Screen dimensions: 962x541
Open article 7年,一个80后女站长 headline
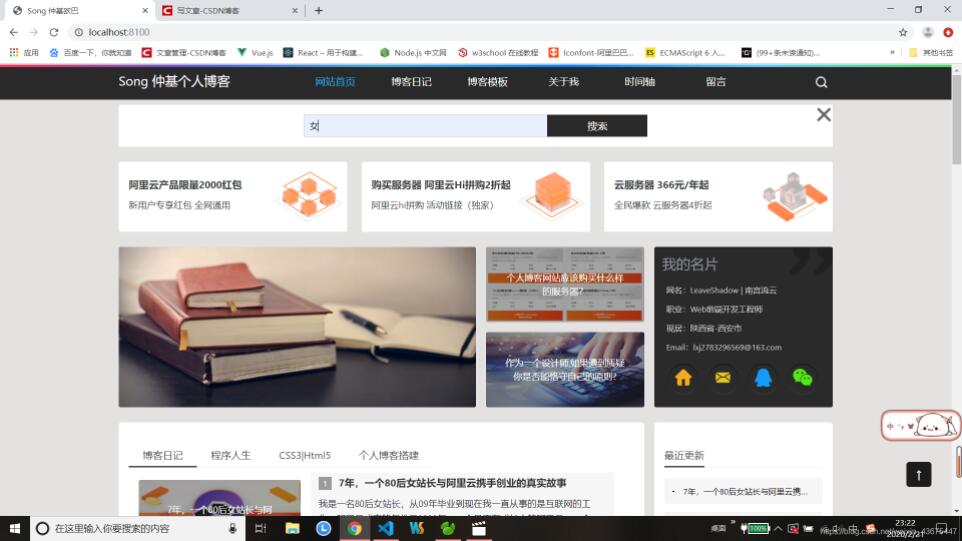click(x=452, y=483)
